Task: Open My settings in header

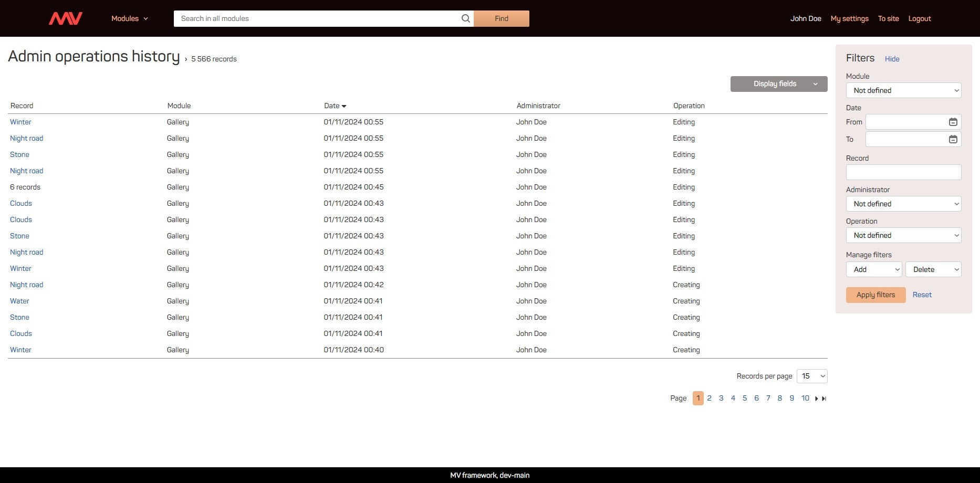Action: pyautogui.click(x=849, y=18)
